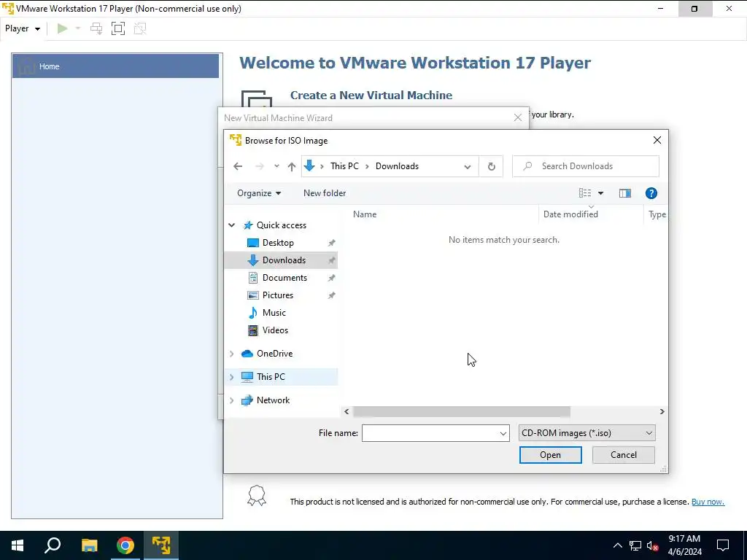Open the Organize menu
The image size is (747, 560).
(x=259, y=192)
